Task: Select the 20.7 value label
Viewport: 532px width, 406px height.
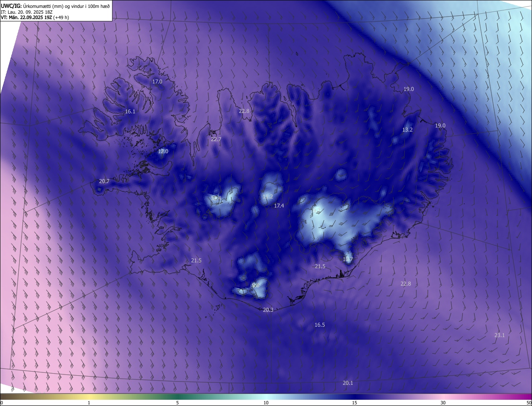Action: pyautogui.click(x=104, y=181)
